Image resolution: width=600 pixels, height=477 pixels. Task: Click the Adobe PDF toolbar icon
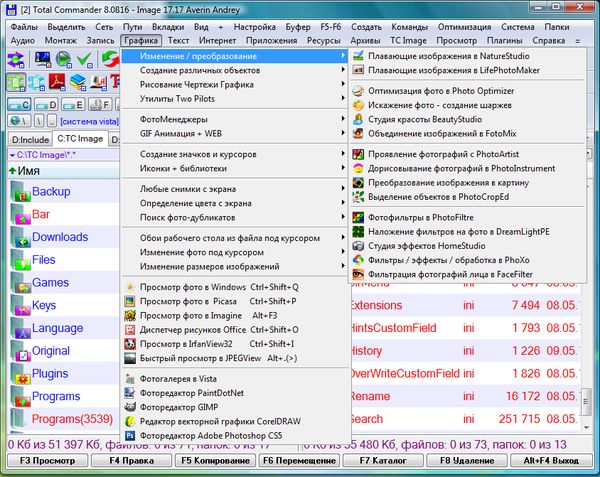[57, 82]
